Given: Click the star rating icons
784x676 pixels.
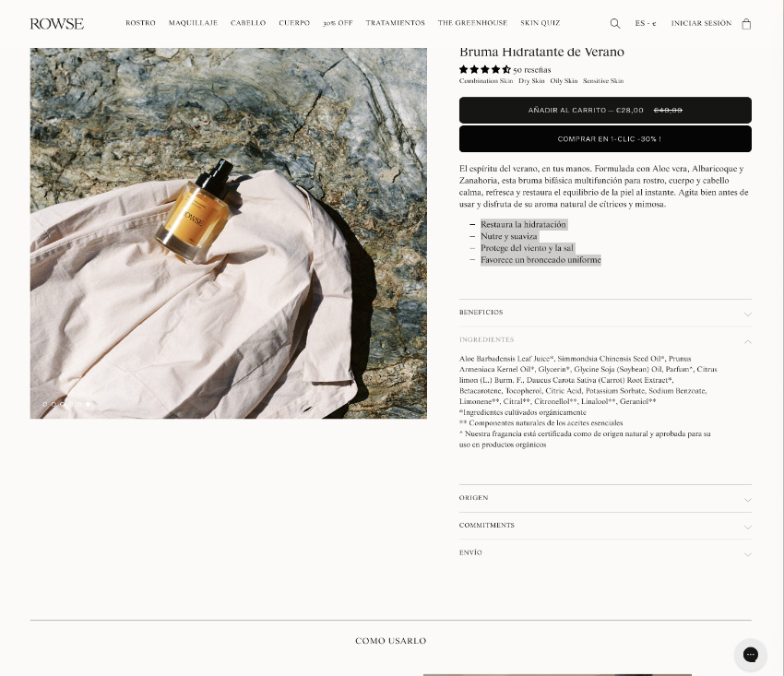Looking at the screenshot, I should 484,69.
